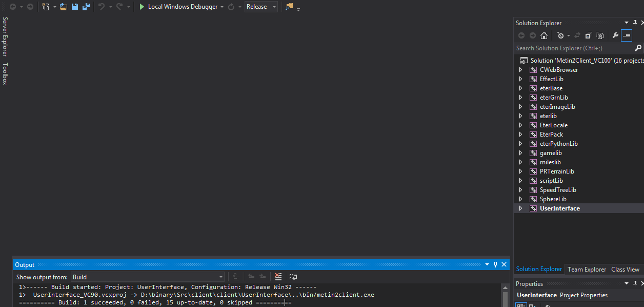This screenshot has width=644, height=307.
Task: Open the Output window options dropdown arrow
Action: pyautogui.click(x=487, y=264)
